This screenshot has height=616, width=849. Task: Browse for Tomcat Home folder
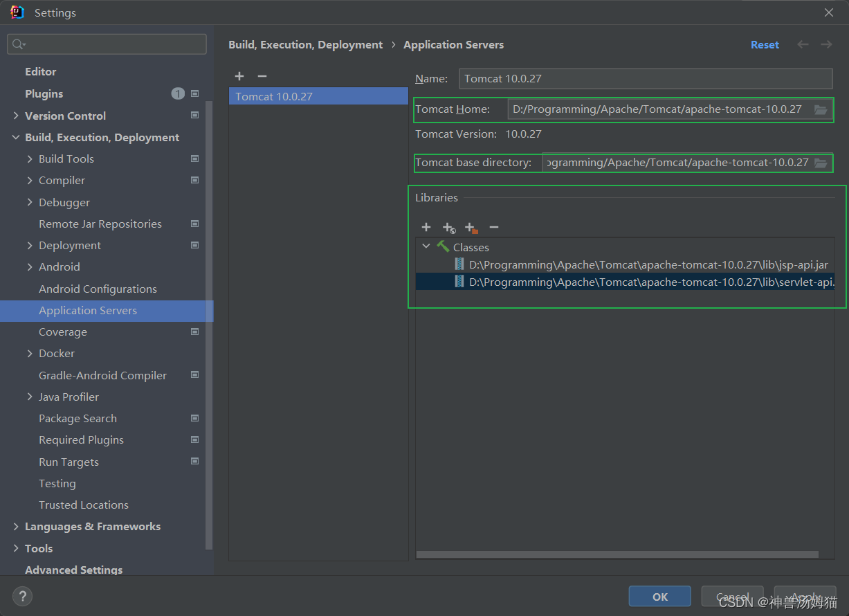[821, 109]
